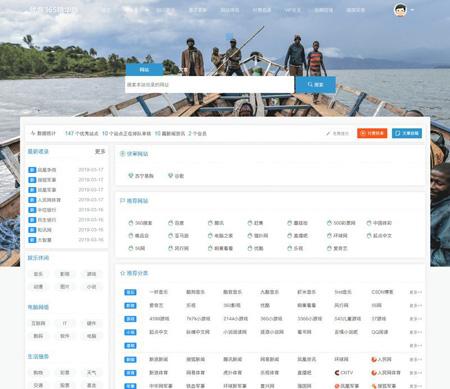450x389 pixels.
Task: Click the blue category badge in 4399游戏 row
Action: 130,319
